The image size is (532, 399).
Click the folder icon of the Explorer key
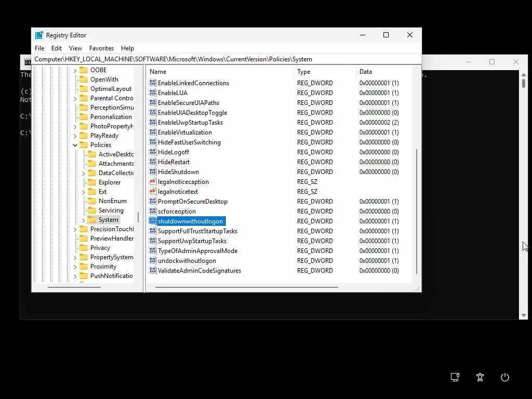click(92, 182)
